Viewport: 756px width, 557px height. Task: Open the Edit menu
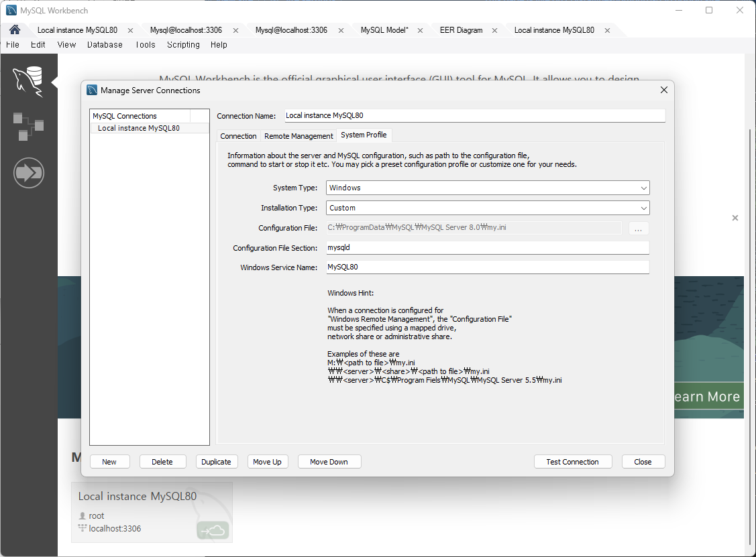38,45
